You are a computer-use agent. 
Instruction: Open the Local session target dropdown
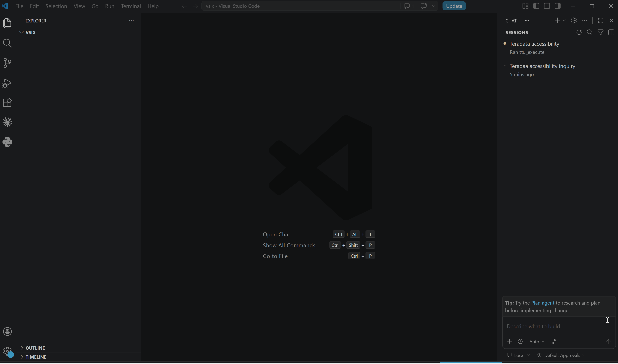coord(518,355)
